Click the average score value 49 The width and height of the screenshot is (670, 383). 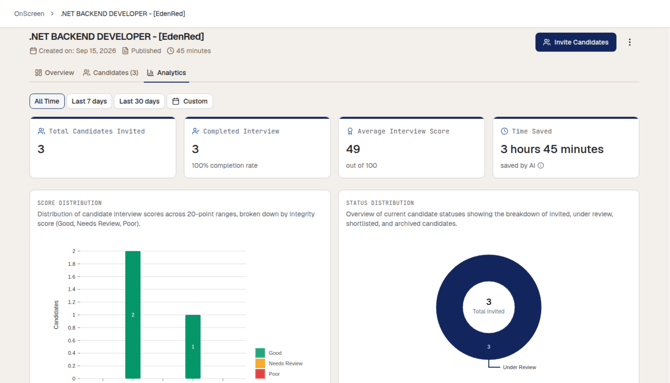pos(353,149)
